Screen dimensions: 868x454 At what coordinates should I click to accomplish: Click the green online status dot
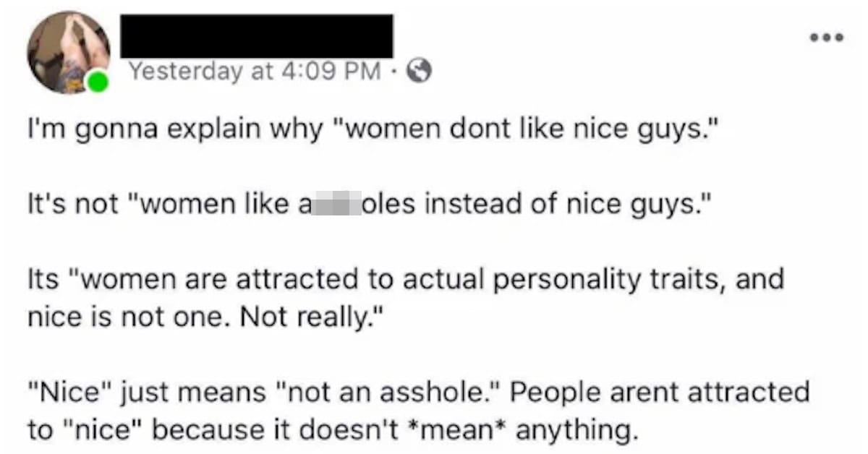(x=98, y=82)
